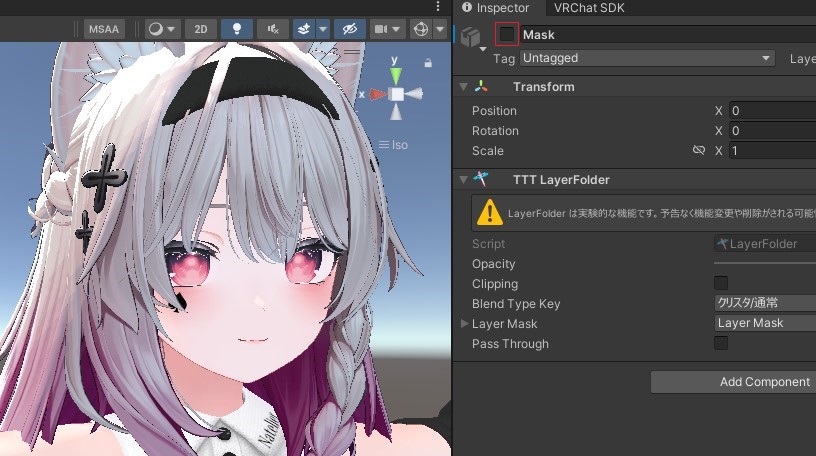Screen dimensions: 816x456
Task: Toggle the gizmo rotation lock icon
Action: click(428, 63)
